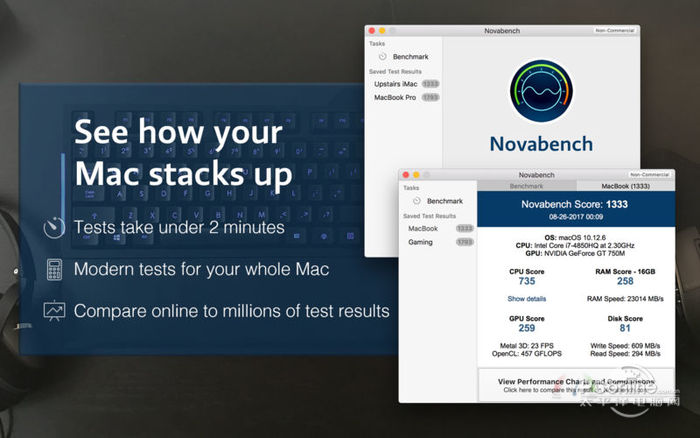700x438 pixels.
Task: Click the date 08-26-2017 00:09
Action: [x=576, y=217]
